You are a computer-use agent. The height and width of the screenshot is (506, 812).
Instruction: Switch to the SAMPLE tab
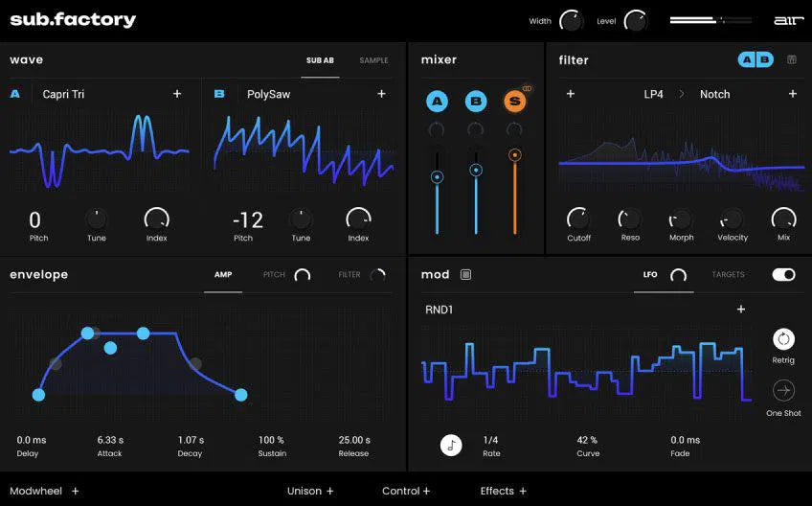(x=373, y=60)
